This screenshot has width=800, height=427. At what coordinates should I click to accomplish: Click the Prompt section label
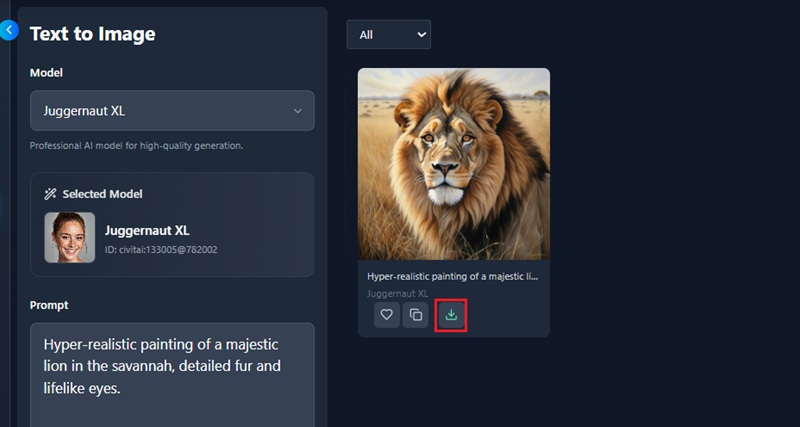[49, 305]
